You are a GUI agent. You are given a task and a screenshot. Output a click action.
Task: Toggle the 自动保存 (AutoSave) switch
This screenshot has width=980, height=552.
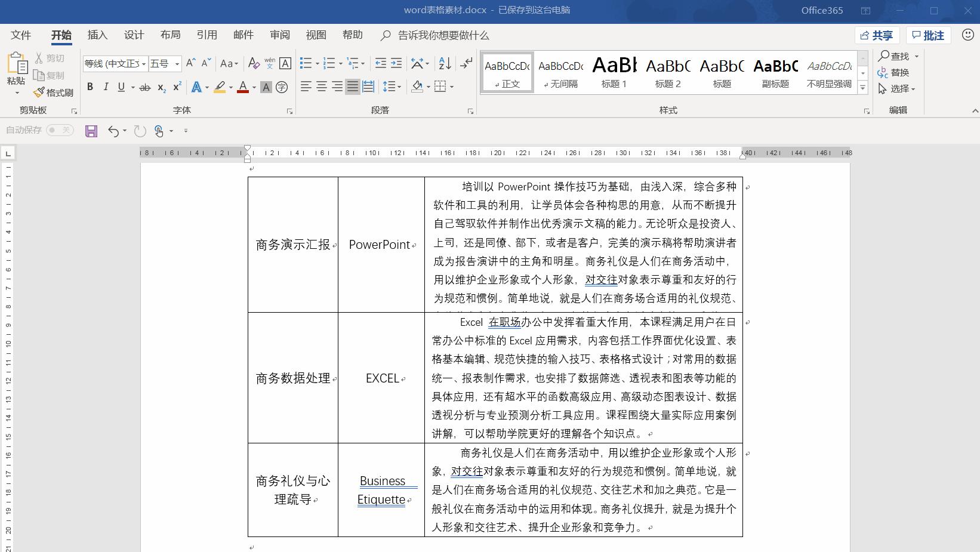[58, 131]
